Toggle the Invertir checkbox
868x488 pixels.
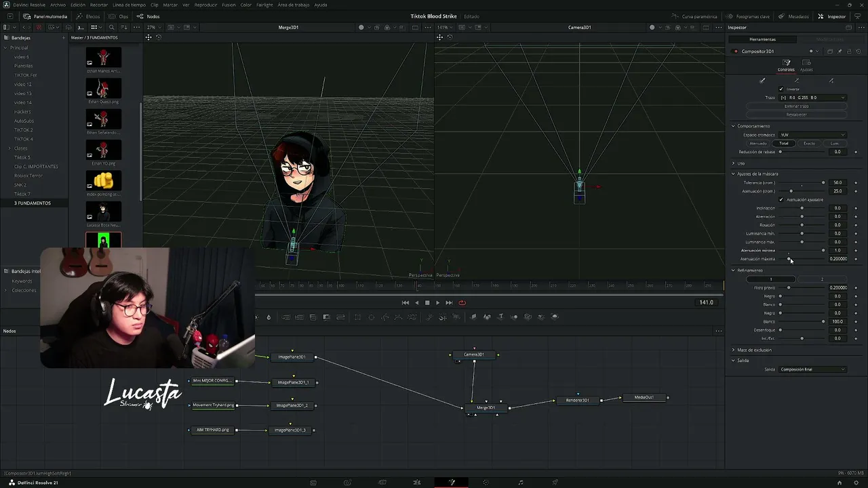tap(781, 89)
